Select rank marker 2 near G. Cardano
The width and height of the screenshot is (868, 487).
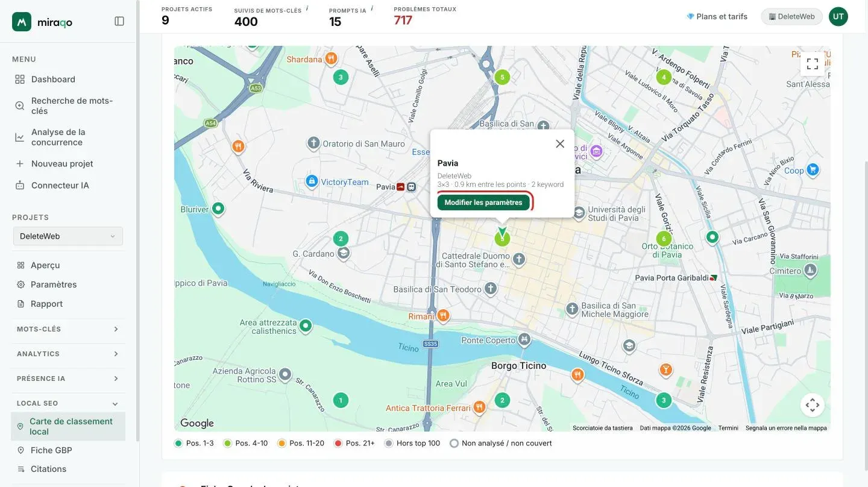pyautogui.click(x=341, y=239)
